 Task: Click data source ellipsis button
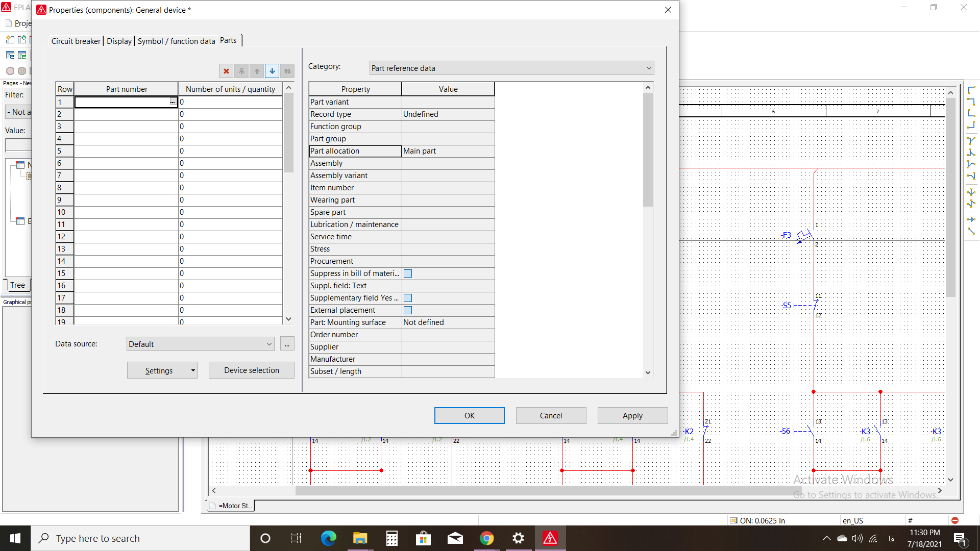[287, 344]
